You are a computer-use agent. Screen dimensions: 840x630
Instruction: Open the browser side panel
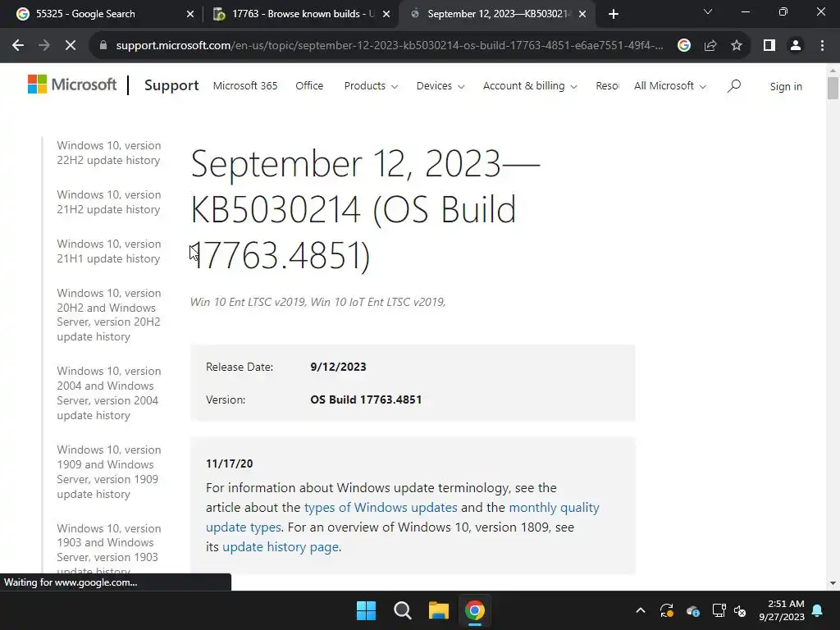point(769,46)
